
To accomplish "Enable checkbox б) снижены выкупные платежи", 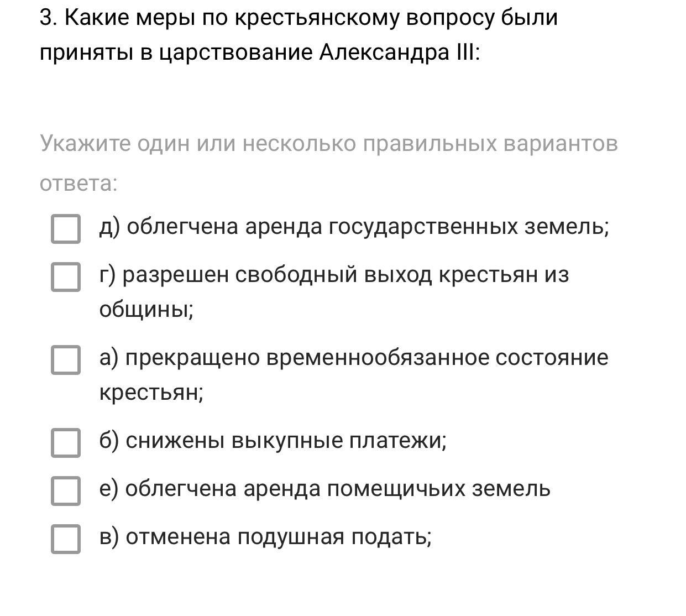I will [66, 442].
